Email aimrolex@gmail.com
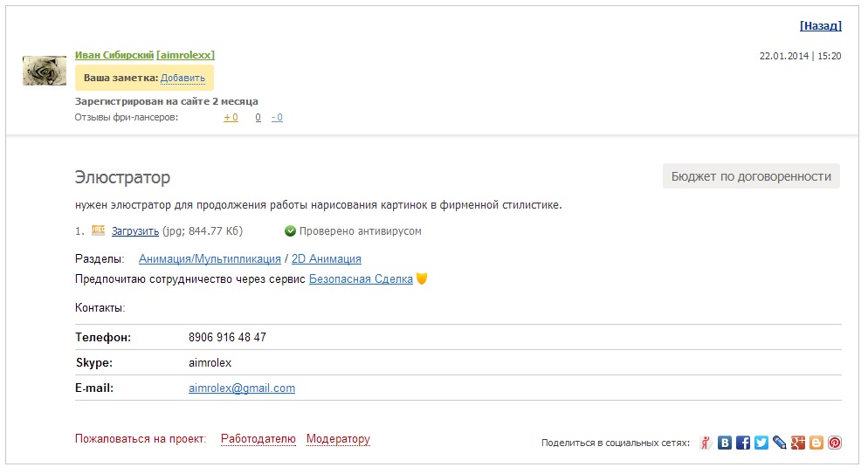 click(x=242, y=388)
